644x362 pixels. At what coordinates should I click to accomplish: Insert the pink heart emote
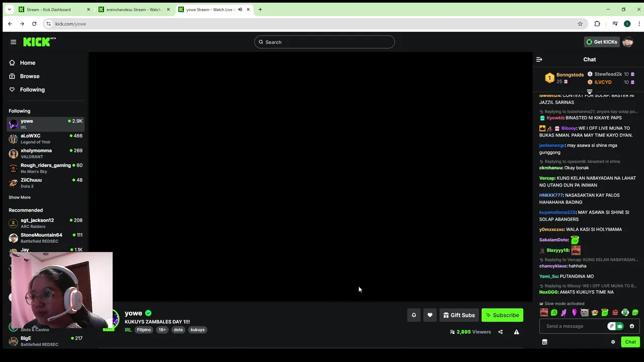[574, 312]
